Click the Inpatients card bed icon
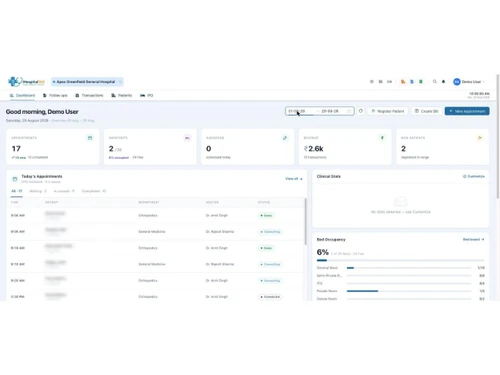Image resolution: width=500 pixels, height=375 pixels. coord(187,138)
